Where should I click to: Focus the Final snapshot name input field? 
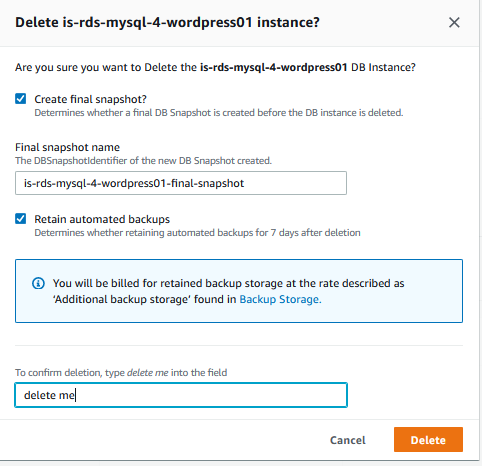coord(181,183)
